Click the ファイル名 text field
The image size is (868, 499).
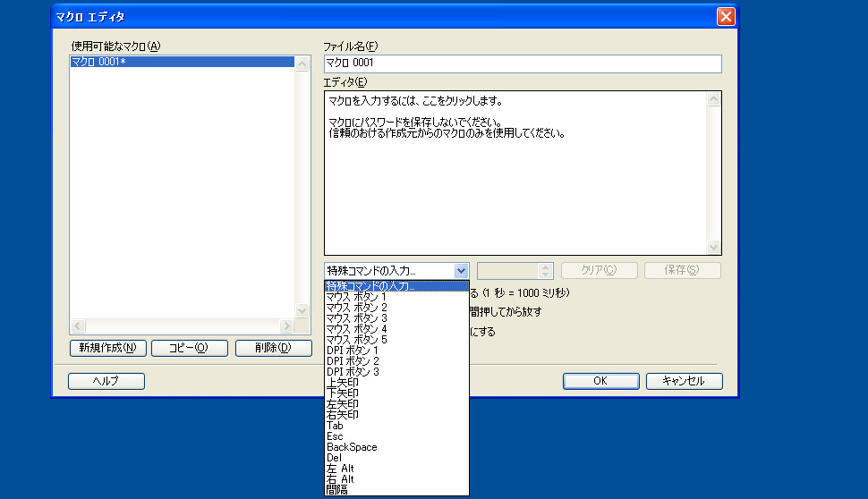pos(522,63)
